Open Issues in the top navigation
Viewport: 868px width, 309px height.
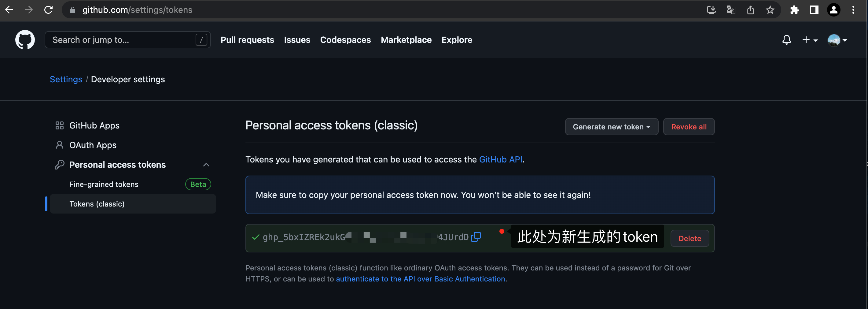(297, 40)
